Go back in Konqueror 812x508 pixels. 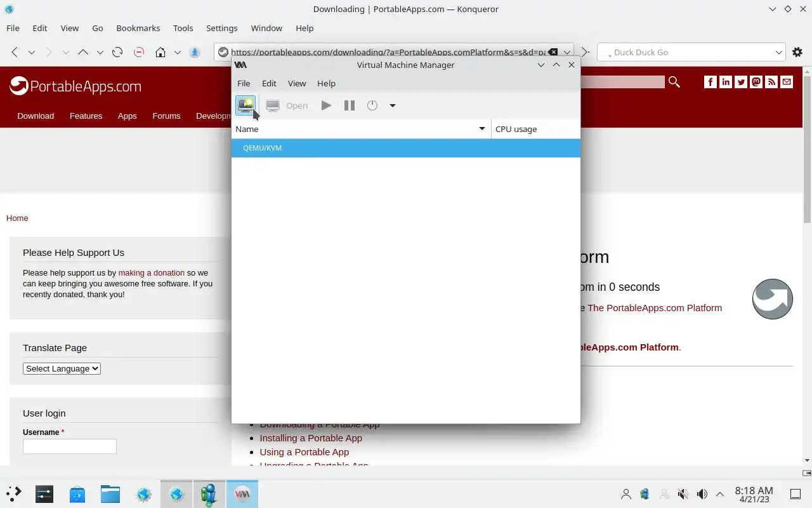pyautogui.click(x=15, y=52)
